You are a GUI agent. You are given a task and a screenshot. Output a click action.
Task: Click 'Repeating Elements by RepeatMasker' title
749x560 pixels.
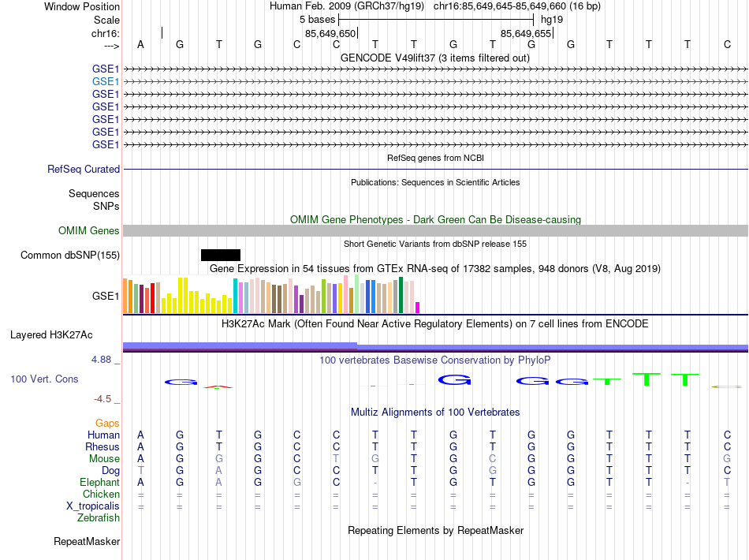[436, 530]
